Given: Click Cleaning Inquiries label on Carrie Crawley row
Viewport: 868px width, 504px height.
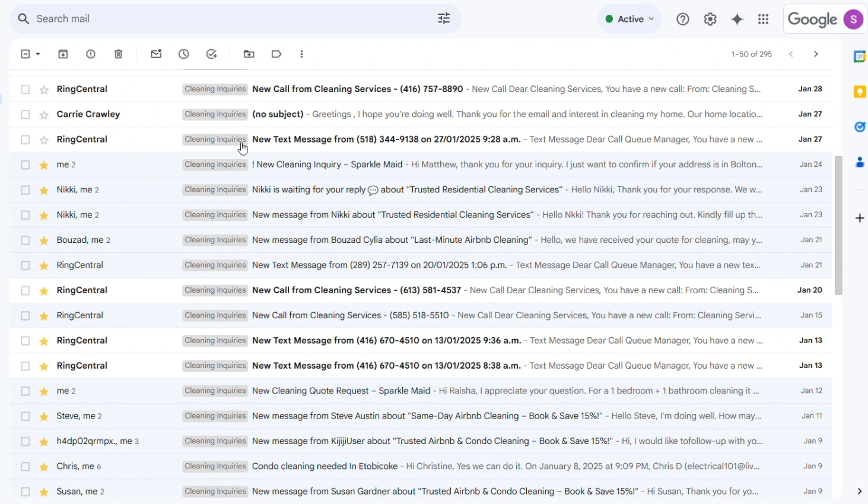Looking at the screenshot, I should click(215, 115).
